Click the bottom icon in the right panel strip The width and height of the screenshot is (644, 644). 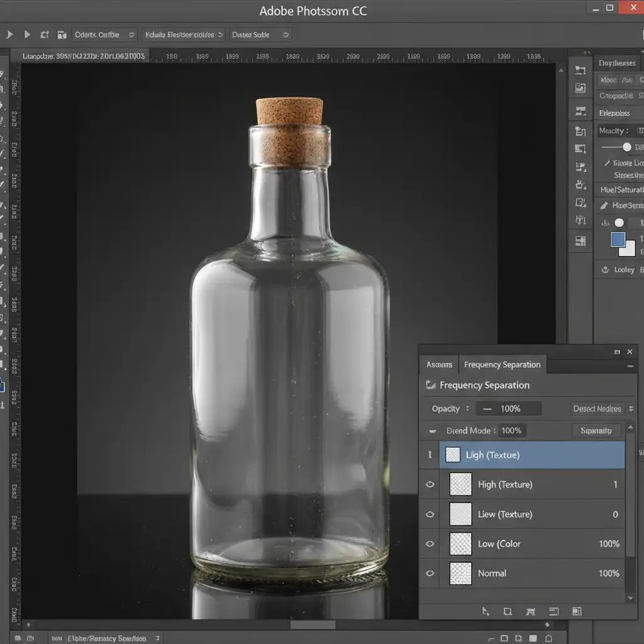(580, 241)
